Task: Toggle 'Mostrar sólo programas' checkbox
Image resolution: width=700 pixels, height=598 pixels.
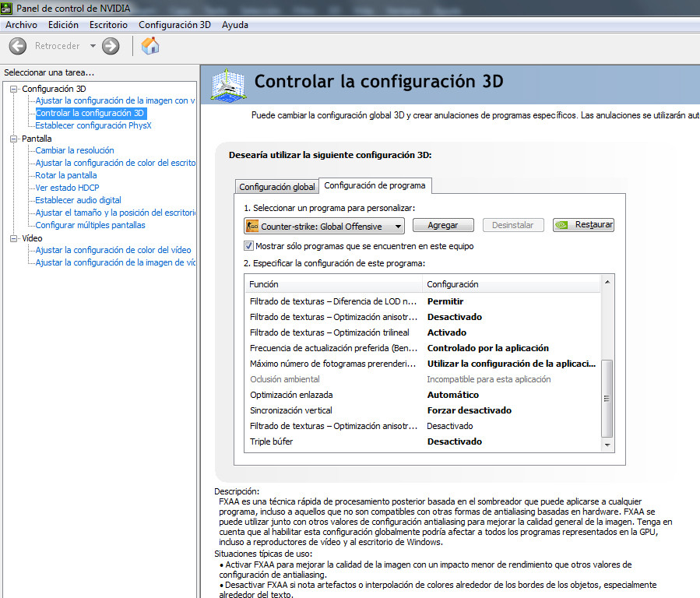Action: point(248,246)
